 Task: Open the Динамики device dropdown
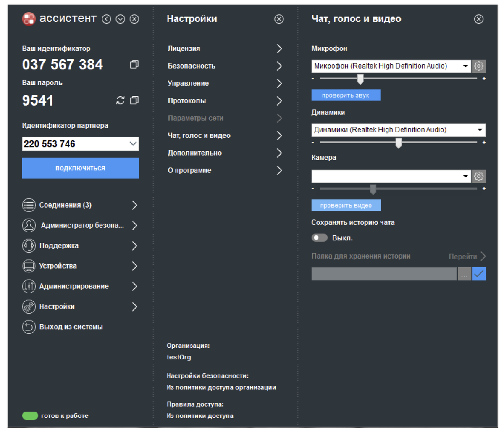coord(399,130)
